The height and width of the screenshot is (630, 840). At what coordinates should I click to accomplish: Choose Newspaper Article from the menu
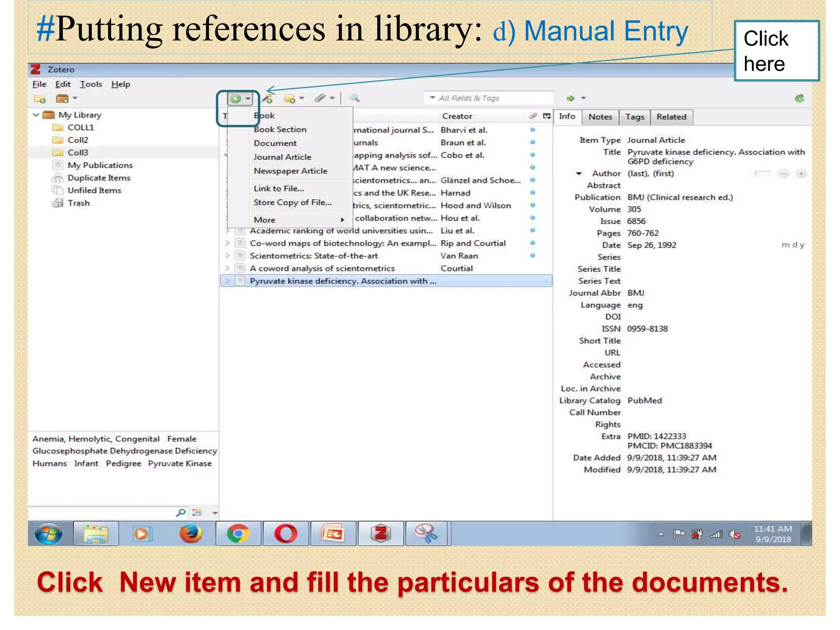coord(290,171)
